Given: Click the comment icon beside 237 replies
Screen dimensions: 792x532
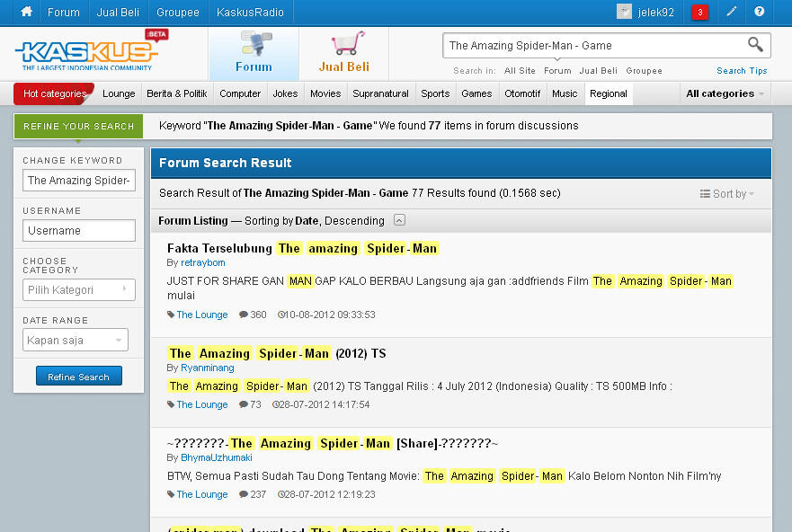Looking at the screenshot, I should click(244, 494).
